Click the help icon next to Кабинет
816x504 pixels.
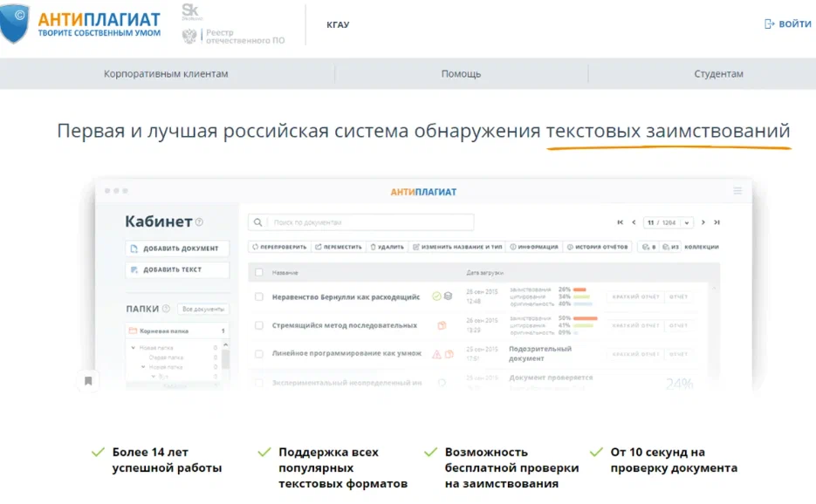[x=199, y=222]
